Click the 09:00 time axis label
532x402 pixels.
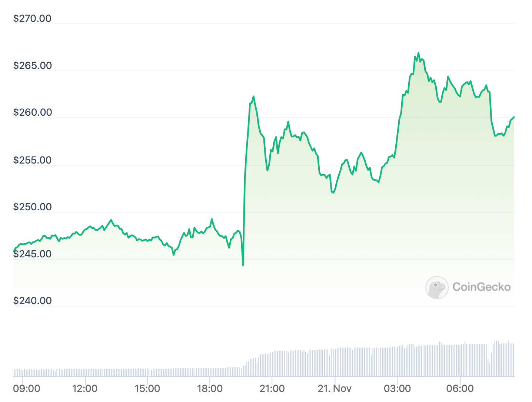[x=27, y=389]
